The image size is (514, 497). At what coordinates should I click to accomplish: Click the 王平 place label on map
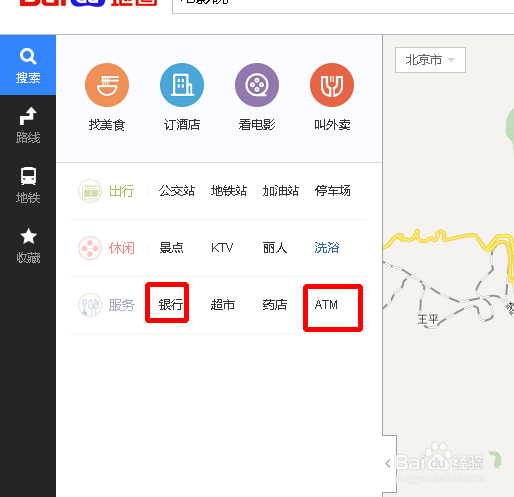point(428,319)
